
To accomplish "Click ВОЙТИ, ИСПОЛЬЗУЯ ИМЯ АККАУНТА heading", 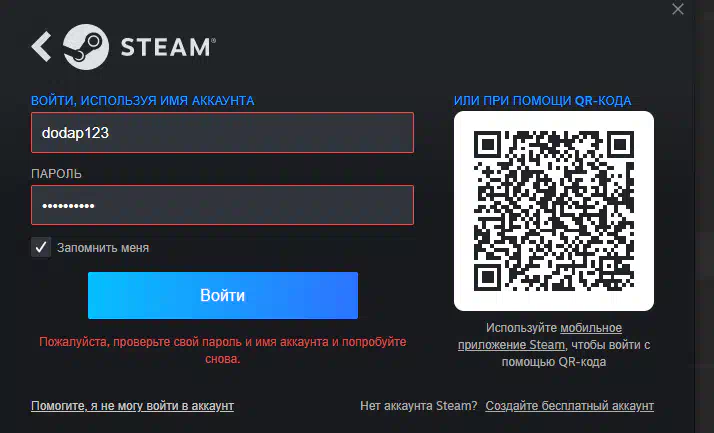I will [x=143, y=101].
